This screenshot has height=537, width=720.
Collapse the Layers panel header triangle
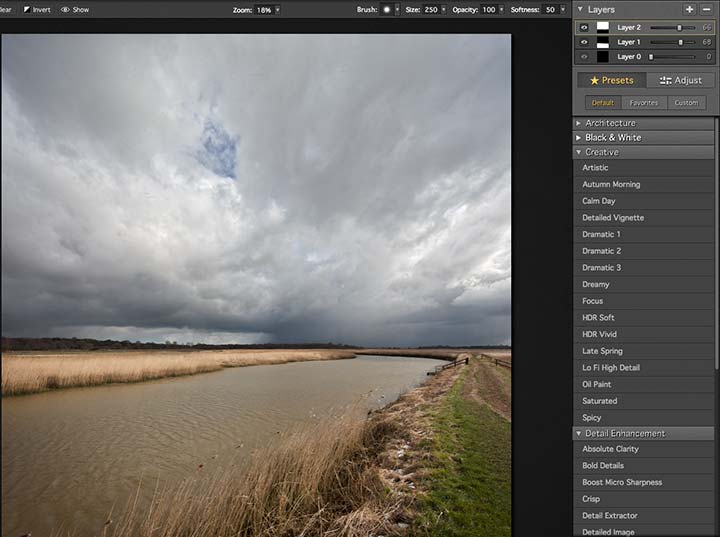click(580, 9)
